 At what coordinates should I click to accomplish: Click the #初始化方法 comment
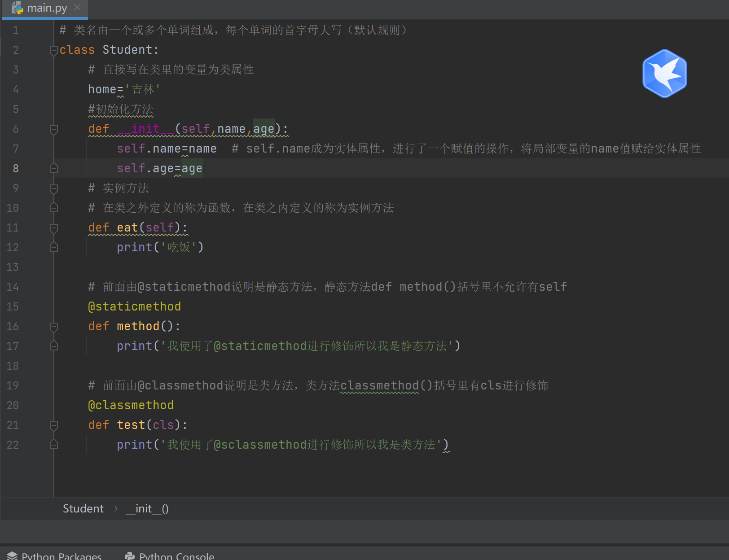[x=121, y=109]
